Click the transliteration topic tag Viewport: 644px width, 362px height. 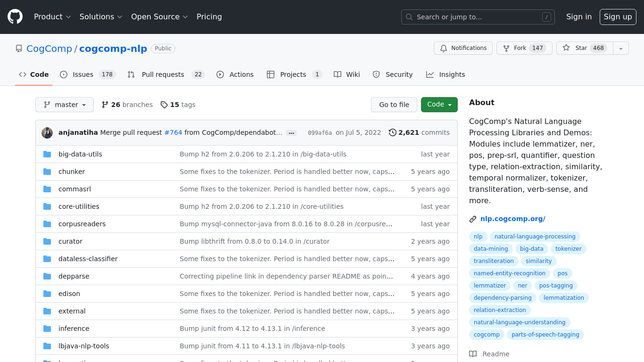click(494, 261)
